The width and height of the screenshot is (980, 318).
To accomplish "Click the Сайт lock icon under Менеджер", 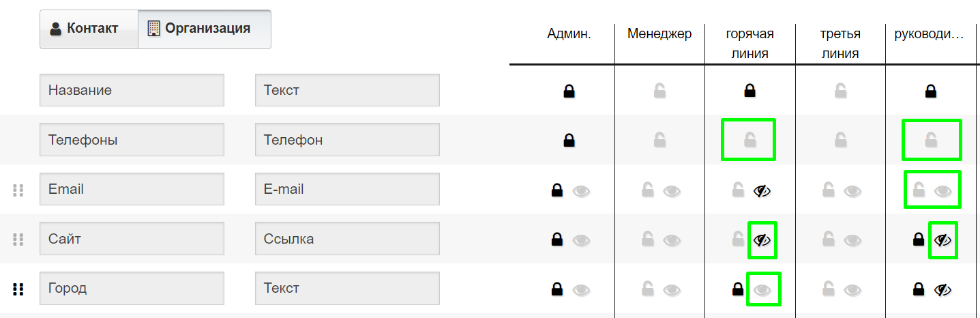I will [x=647, y=240].
